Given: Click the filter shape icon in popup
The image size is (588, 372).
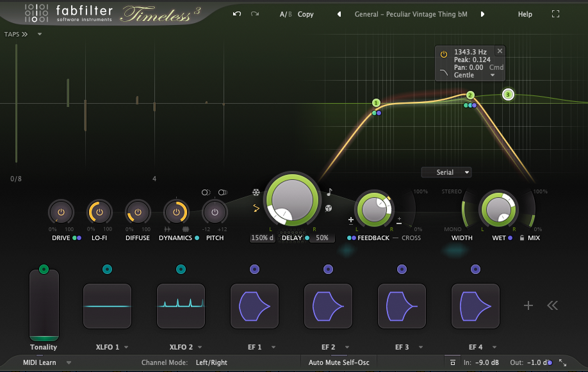Looking at the screenshot, I should 444,73.
